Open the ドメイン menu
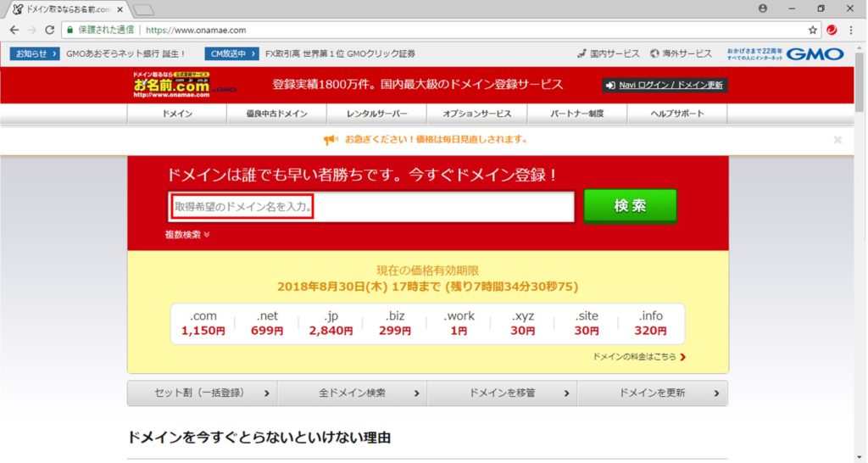Screen dimensions: 868x463 (x=177, y=114)
